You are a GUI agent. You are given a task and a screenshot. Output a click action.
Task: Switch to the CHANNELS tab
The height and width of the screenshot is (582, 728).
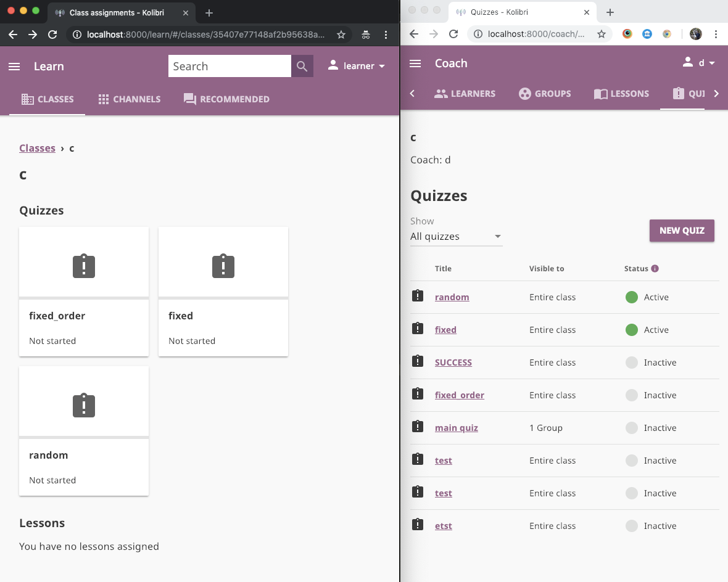129,99
